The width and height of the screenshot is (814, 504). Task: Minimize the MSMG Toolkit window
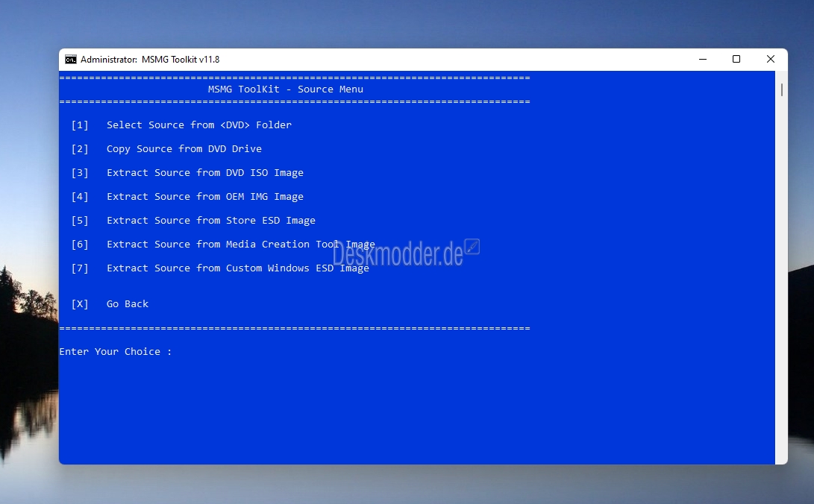[x=703, y=59]
